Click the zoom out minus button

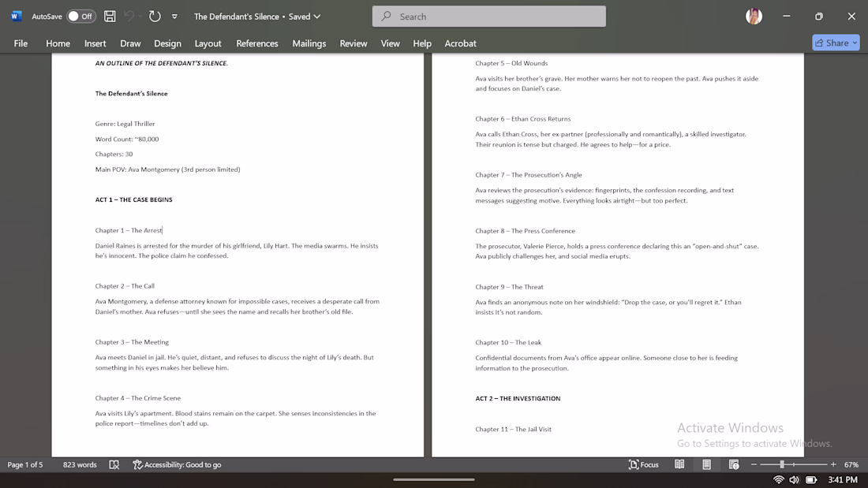coord(754,465)
